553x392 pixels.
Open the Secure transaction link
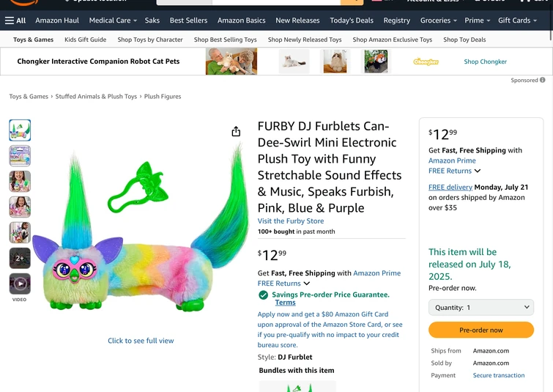click(499, 375)
